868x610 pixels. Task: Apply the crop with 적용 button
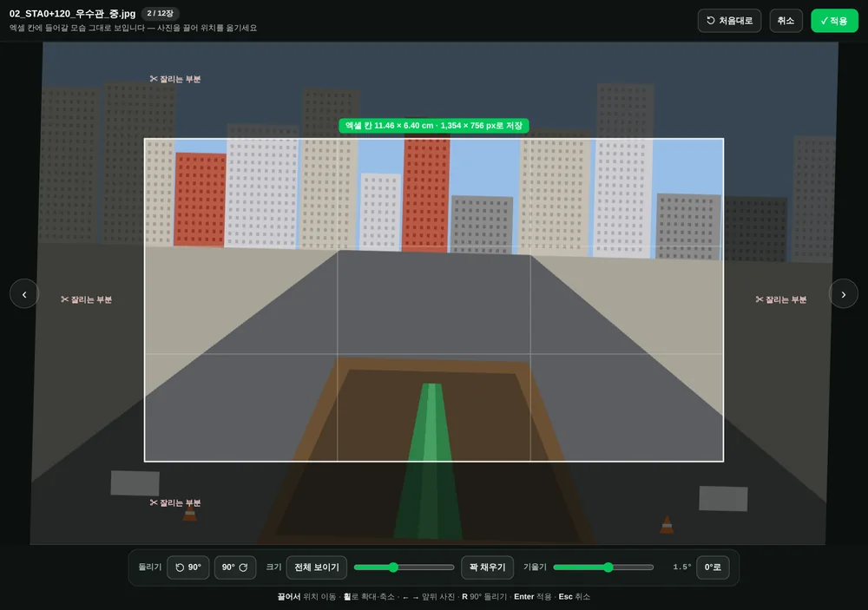pyautogui.click(x=834, y=21)
